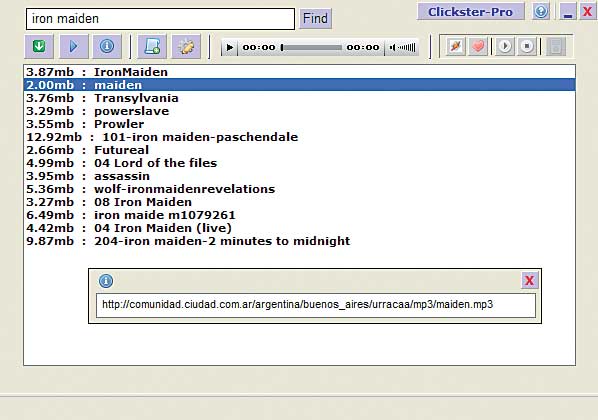This screenshot has height=420, width=598.
Task: Click the Find button
Action: pos(315,18)
